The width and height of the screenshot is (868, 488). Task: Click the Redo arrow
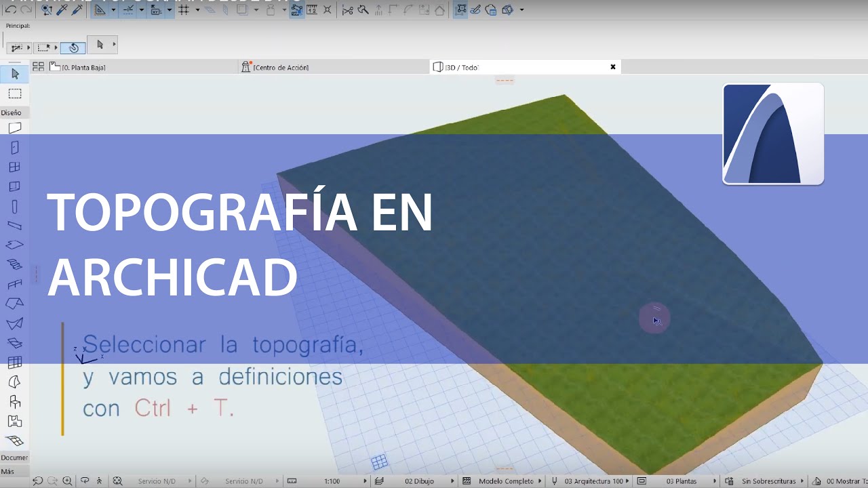[26, 9]
